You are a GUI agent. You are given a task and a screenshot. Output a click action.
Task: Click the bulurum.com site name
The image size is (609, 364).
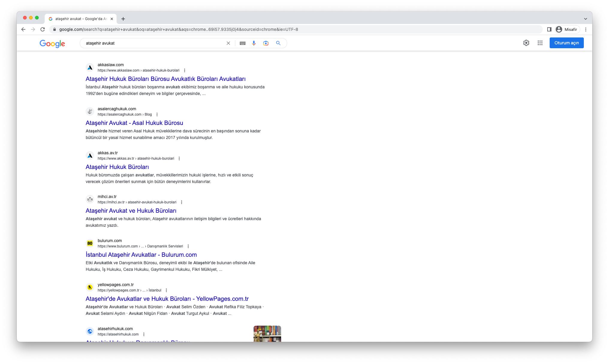(x=110, y=241)
